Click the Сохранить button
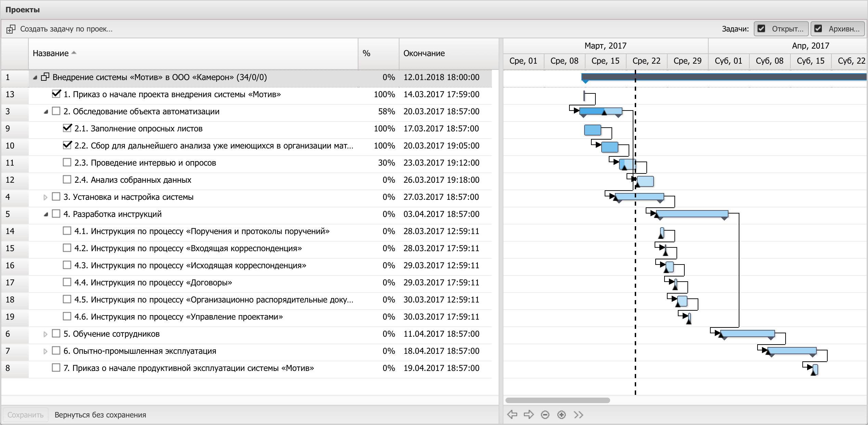 pos(25,415)
